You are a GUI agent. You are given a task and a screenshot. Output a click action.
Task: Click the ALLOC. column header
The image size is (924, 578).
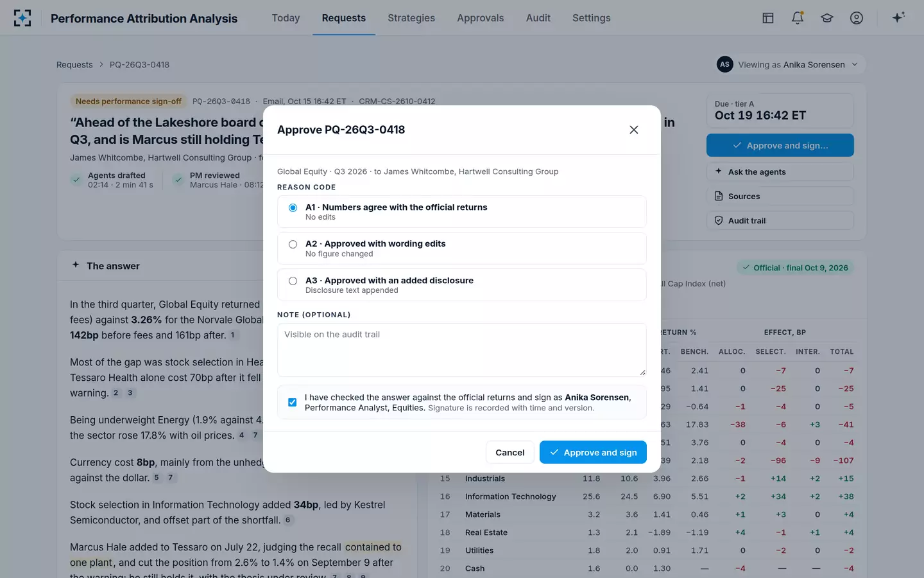tap(732, 351)
